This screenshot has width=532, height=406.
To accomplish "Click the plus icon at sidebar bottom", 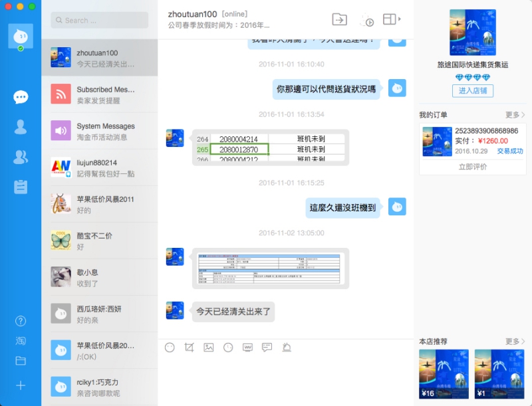I will (21, 385).
